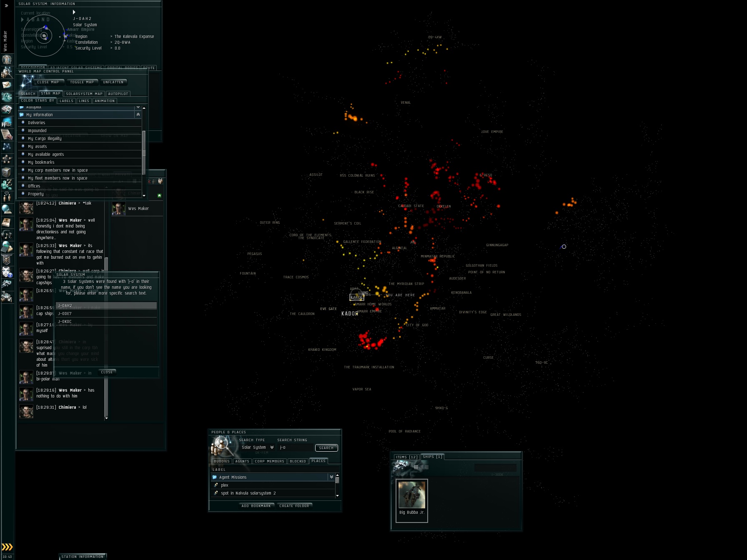Switch hangar to compact list view
Viewport: 747px width, 560px height.
(x=426, y=467)
